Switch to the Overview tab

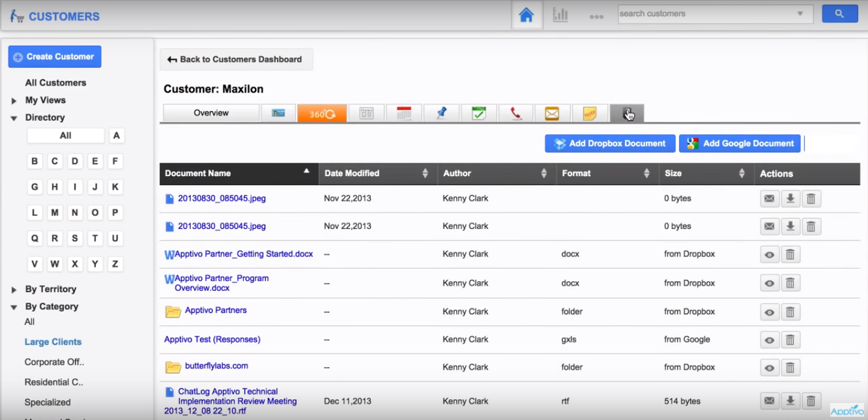210,112
